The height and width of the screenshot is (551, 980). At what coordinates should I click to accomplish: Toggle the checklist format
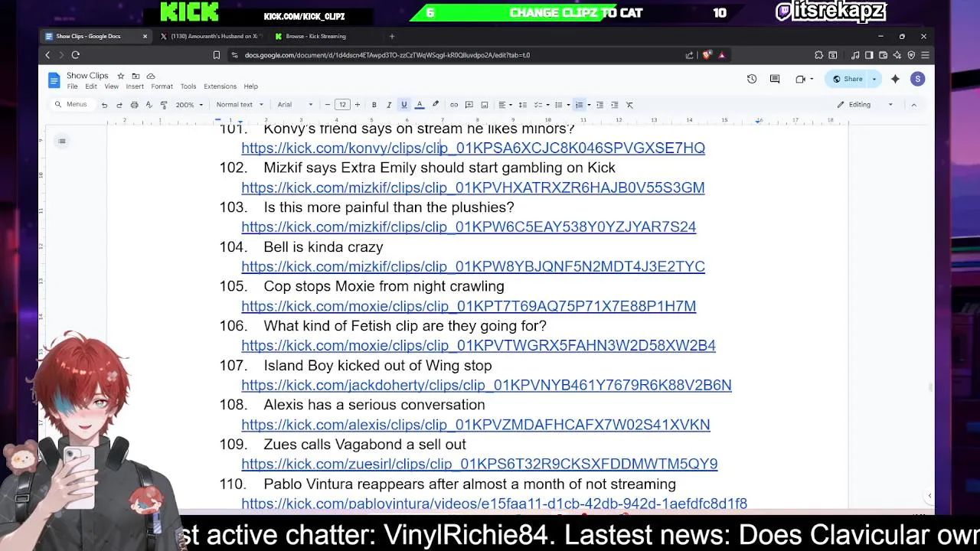(540, 105)
